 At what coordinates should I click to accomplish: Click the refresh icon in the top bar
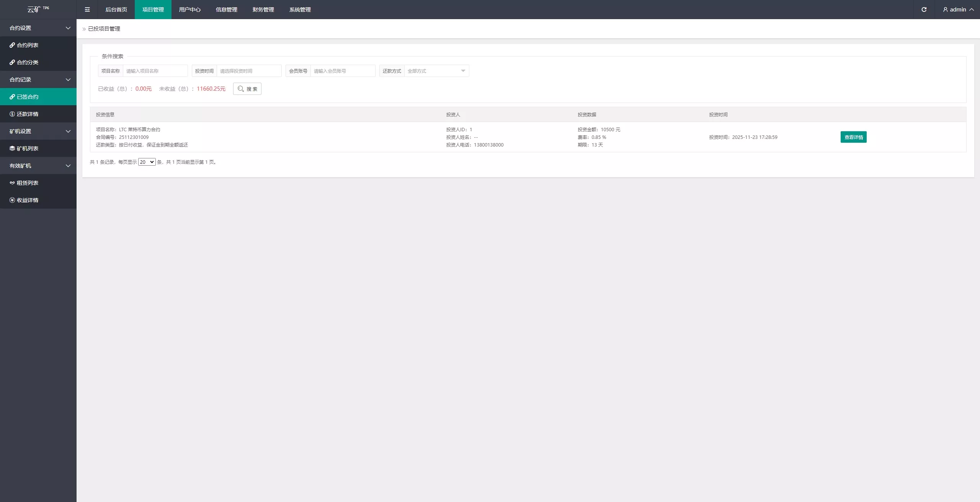coord(924,10)
